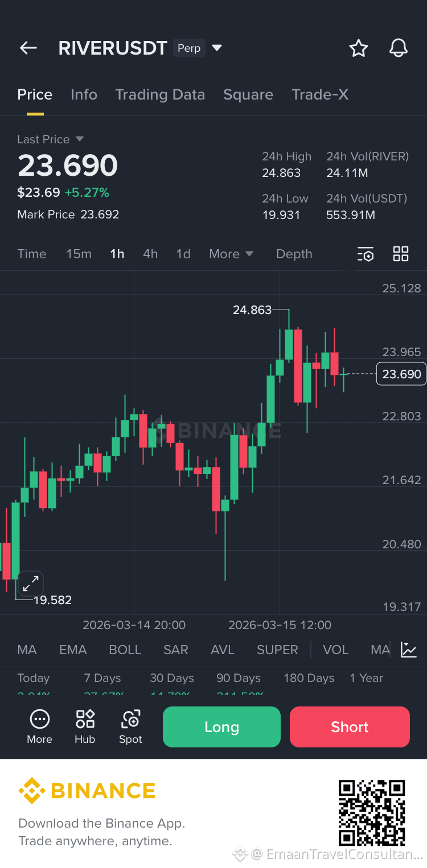Tap the RIVERUSDT pair title
Viewport: 427px width, 868px height.
pos(113,48)
